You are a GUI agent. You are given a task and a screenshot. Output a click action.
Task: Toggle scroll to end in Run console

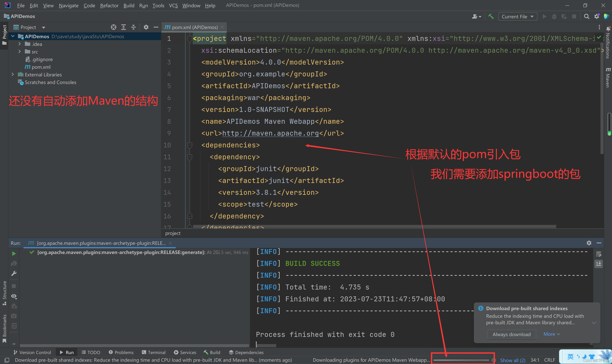(599, 264)
